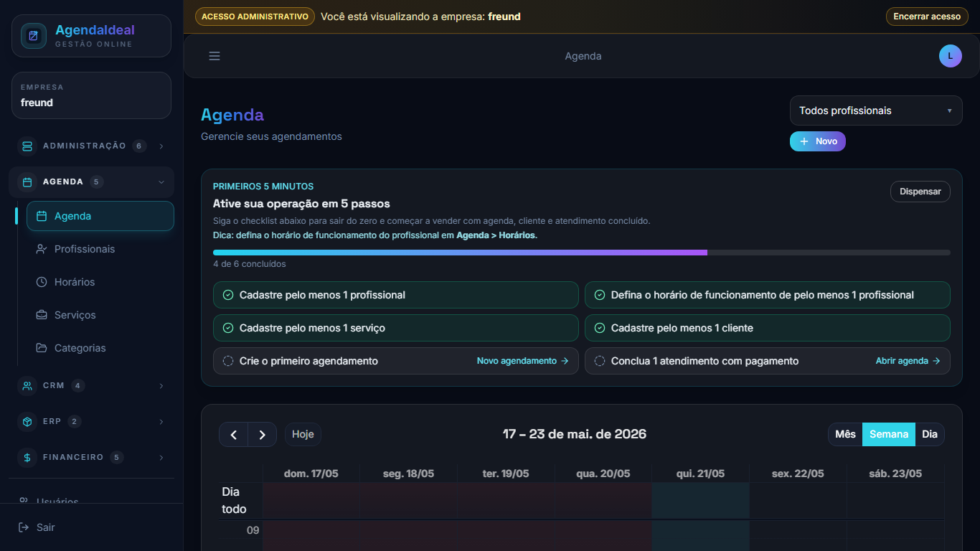Open Profissionais in the sidebar

coord(100,249)
